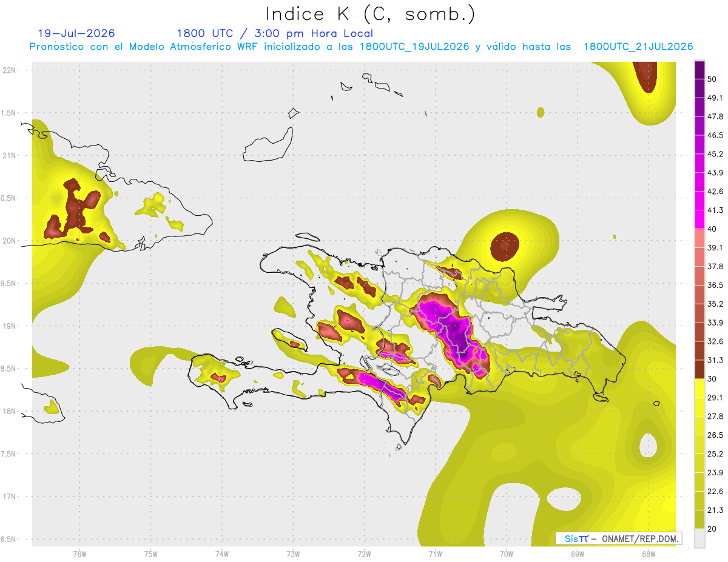Click the white oval hole in yellow area near 68W
Viewport: 728px width, 562px height.
pyautogui.click(x=648, y=446)
